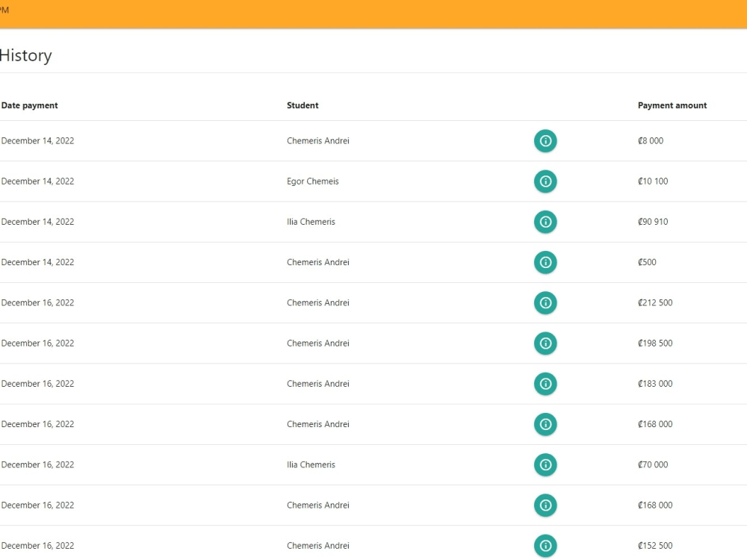Select the History page heading
This screenshot has width=747, height=560.
[25, 55]
